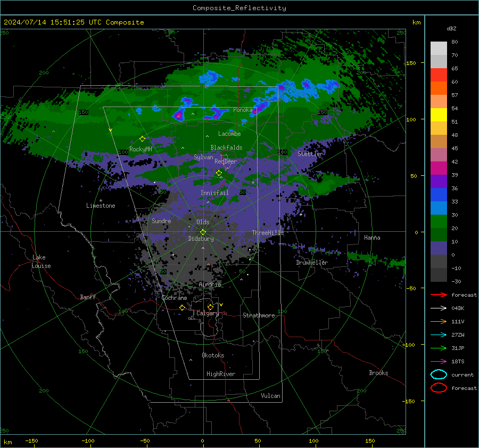
Task: Click the cyan 27ZW arrow in the legend
Action: pos(439,335)
